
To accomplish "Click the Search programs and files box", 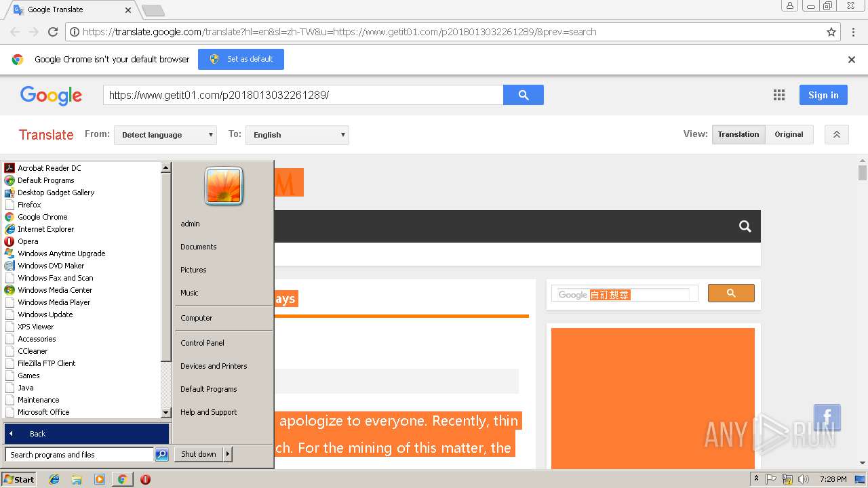I will 79,455.
